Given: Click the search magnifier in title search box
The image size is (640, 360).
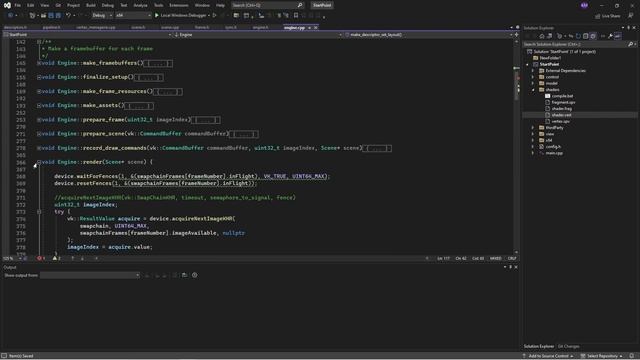Looking at the screenshot, I should [x=300, y=5].
